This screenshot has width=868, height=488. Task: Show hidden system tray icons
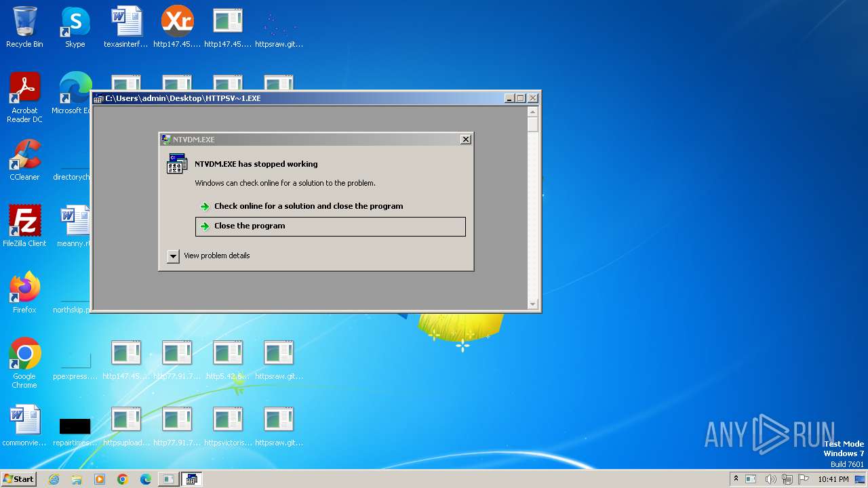[736, 479]
